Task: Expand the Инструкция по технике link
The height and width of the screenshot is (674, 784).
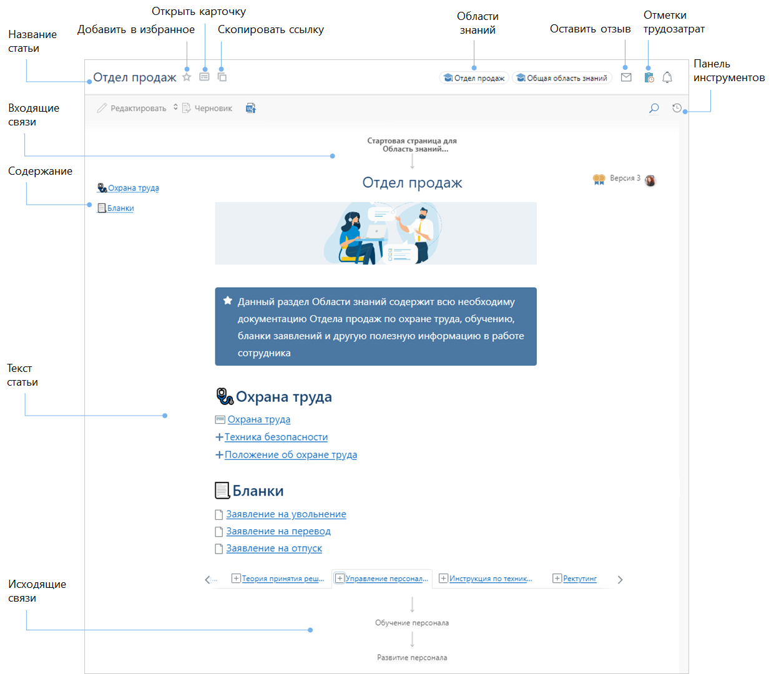Action: click(443, 579)
